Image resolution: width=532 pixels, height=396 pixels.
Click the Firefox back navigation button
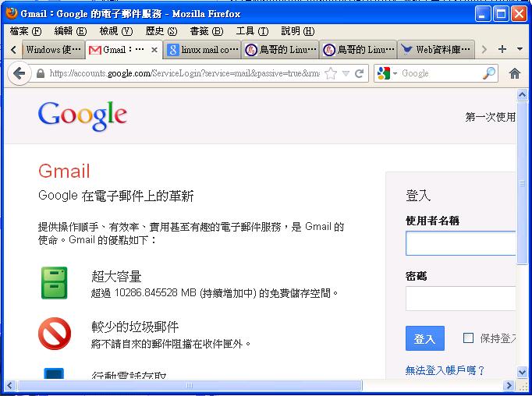click(19, 73)
